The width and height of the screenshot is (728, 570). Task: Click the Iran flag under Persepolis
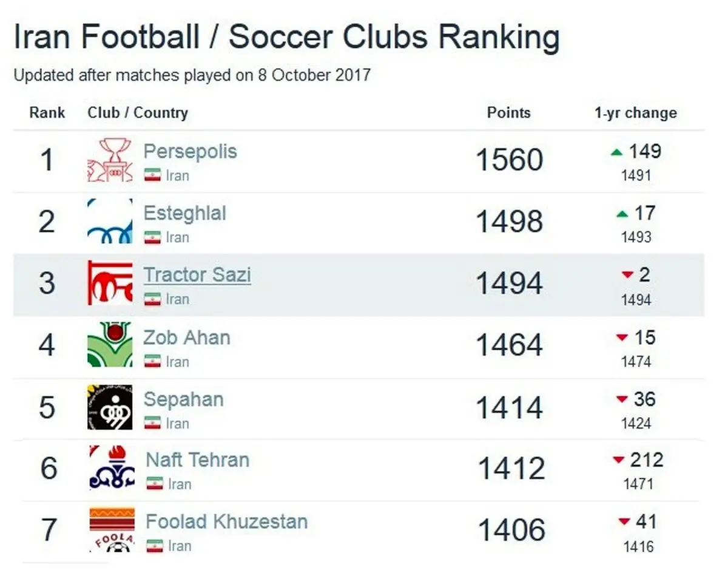pos(152,175)
